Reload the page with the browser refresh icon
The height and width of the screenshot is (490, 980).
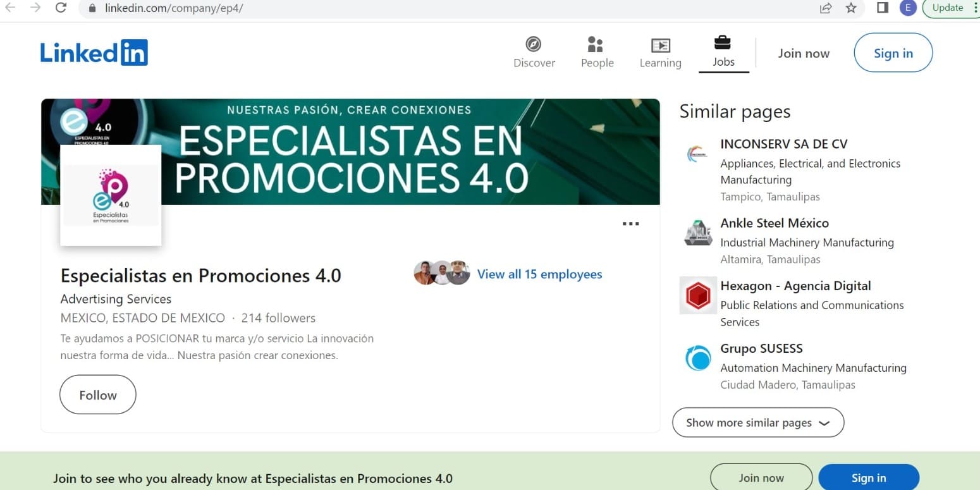(61, 8)
